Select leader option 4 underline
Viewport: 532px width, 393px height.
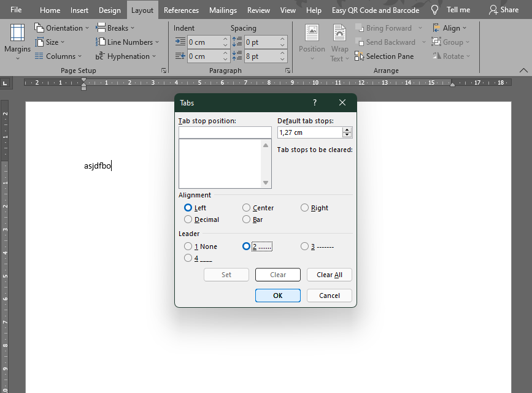tap(188, 258)
